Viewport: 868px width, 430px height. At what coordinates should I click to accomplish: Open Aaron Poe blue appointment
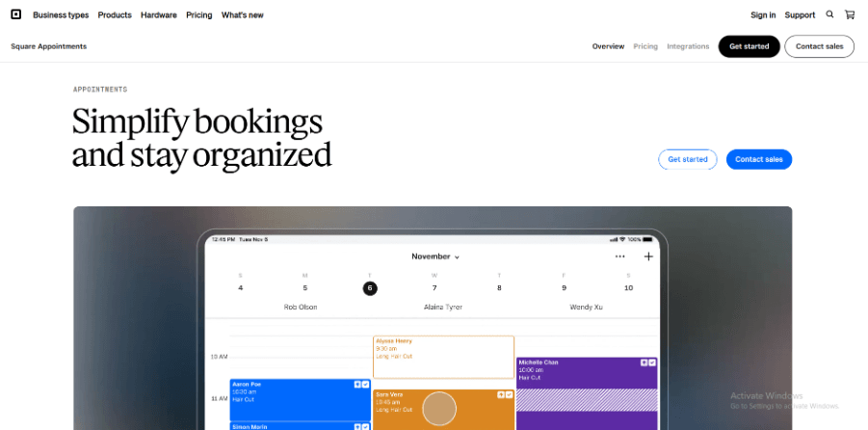pyautogui.click(x=300, y=400)
